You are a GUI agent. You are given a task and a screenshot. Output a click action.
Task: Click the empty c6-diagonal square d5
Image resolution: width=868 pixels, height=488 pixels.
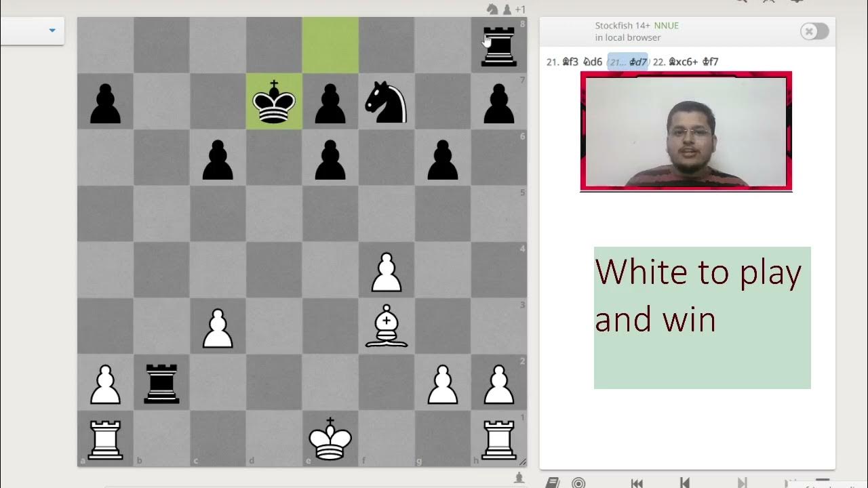(274, 214)
